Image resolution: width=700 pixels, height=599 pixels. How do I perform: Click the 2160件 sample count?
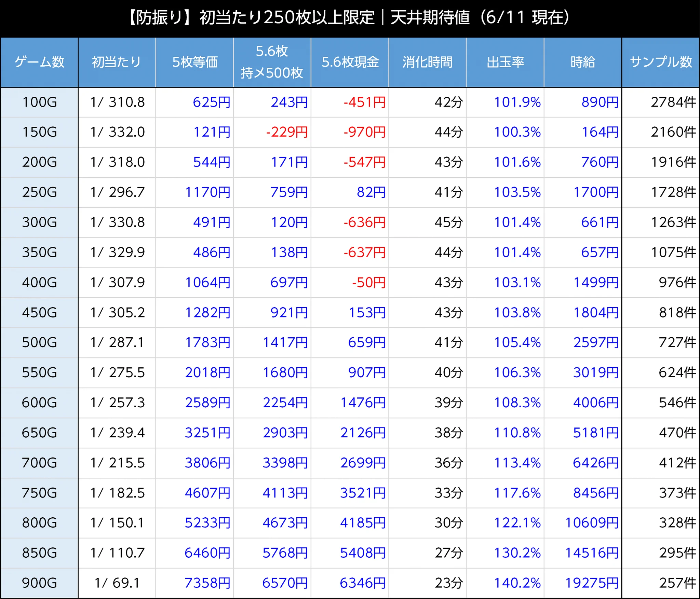click(x=673, y=132)
